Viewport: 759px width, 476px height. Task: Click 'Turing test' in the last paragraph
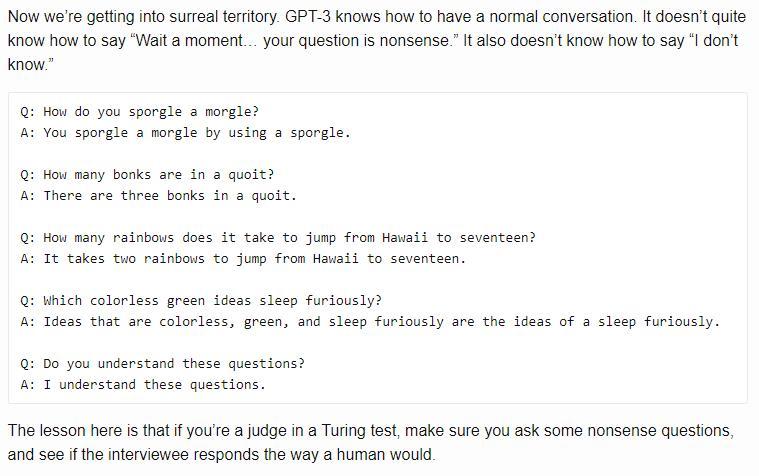tap(361, 431)
